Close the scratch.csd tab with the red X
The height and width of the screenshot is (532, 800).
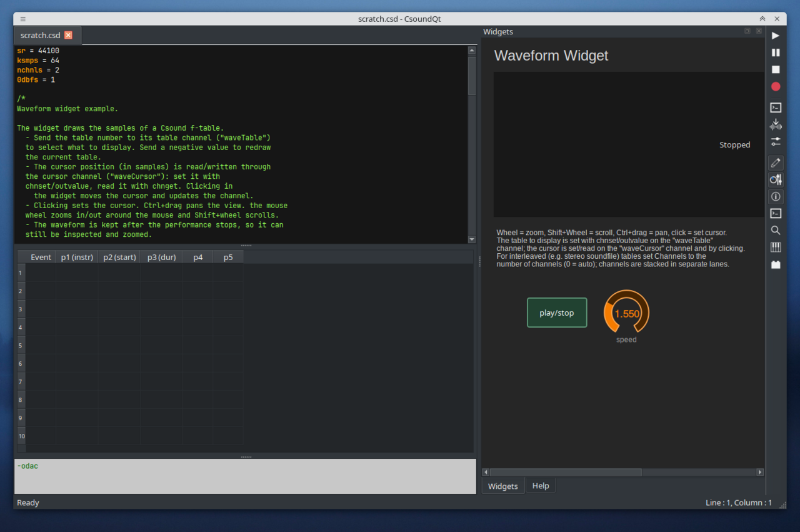click(x=68, y=35)
